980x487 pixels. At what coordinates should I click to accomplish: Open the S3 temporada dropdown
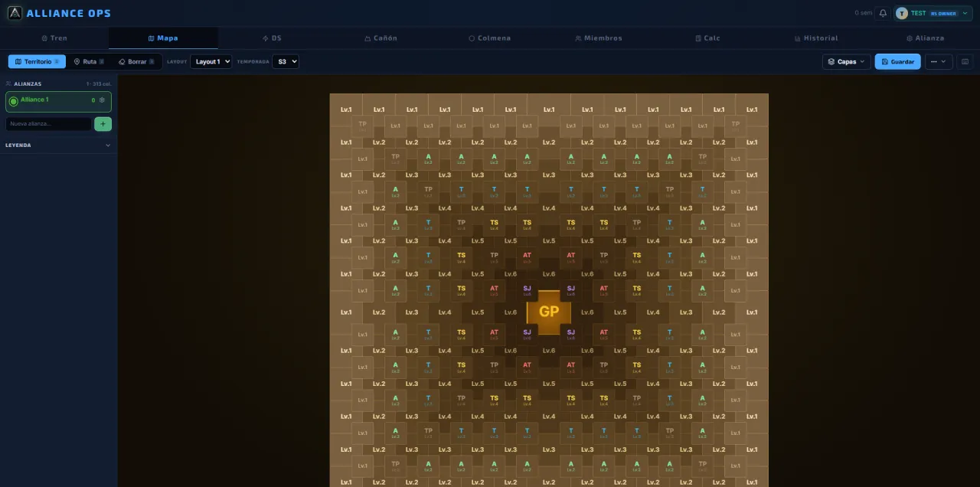coord(286,61)
